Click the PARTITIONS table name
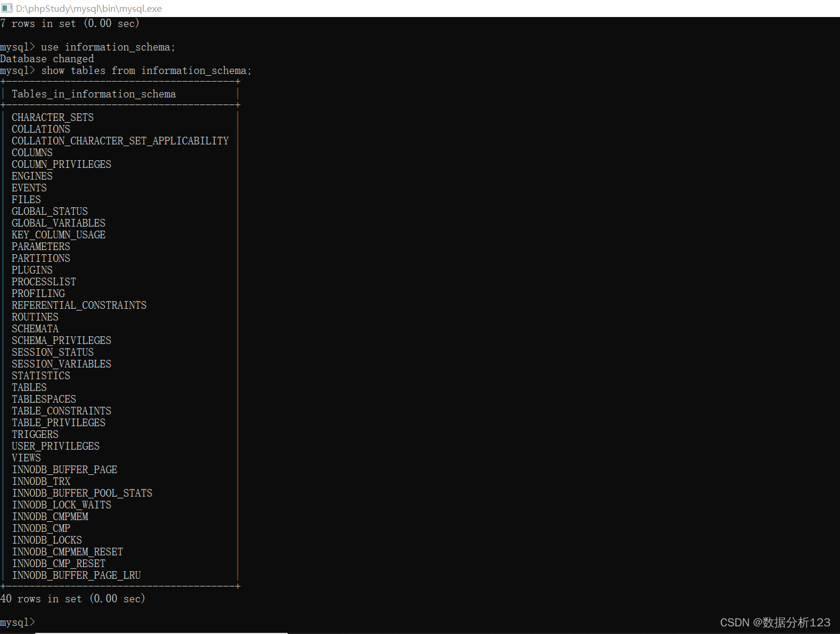840x634 pixels. [x=41, y=258]
